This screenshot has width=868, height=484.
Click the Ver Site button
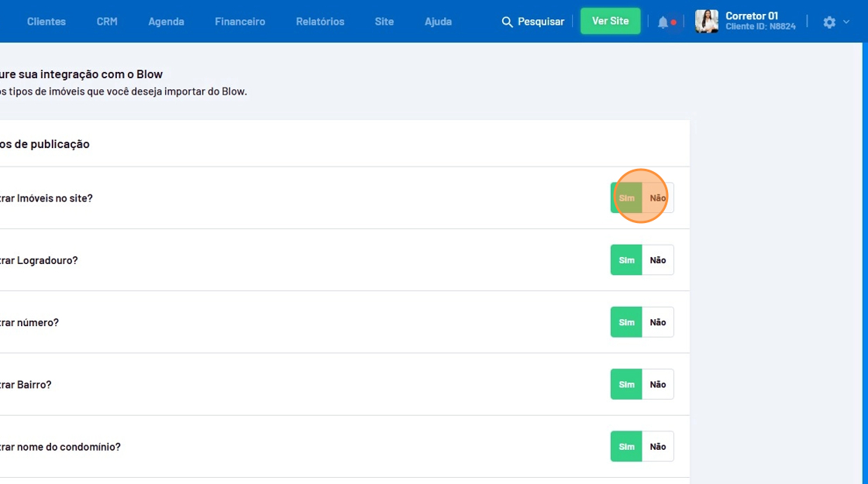point(610,21)
